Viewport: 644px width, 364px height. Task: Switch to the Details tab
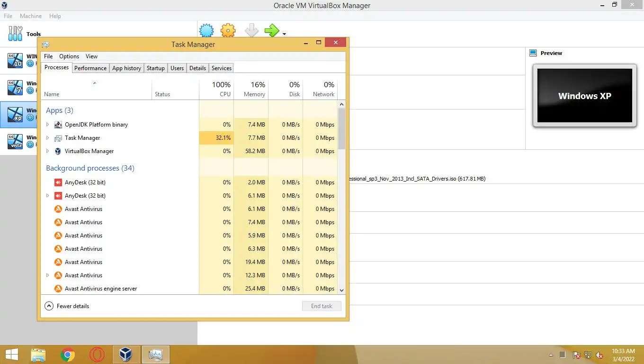tap(197, 68)
